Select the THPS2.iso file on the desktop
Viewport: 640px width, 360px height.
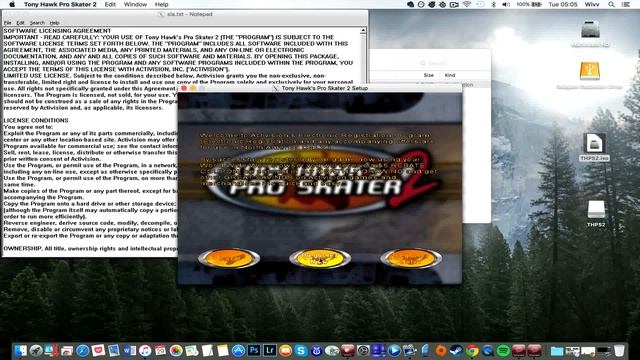click(594, 147)
